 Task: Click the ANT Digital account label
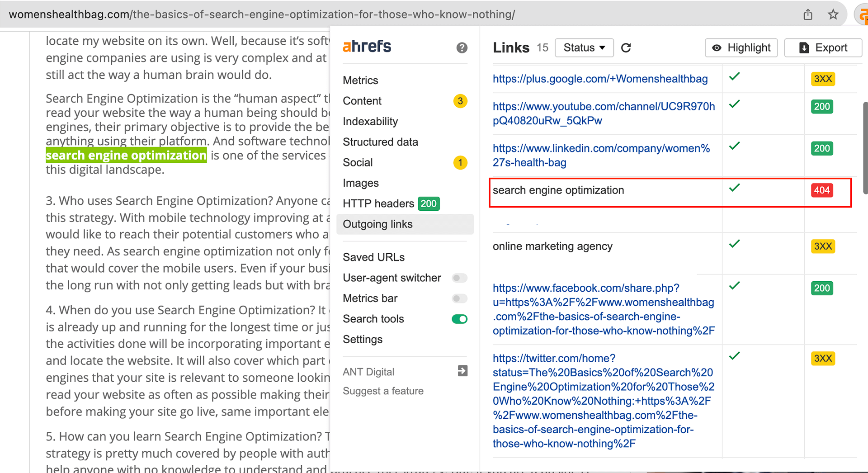(x=368, y=372)
